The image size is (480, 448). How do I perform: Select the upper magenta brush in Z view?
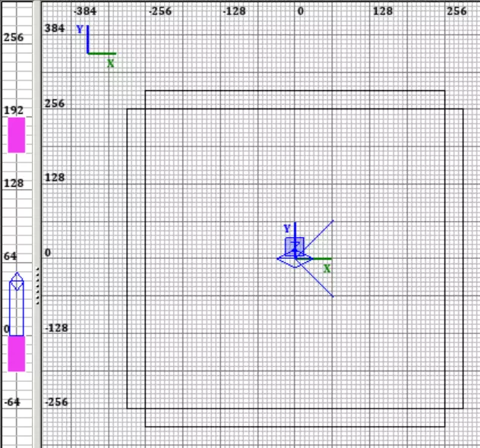(x=17, y=135)
